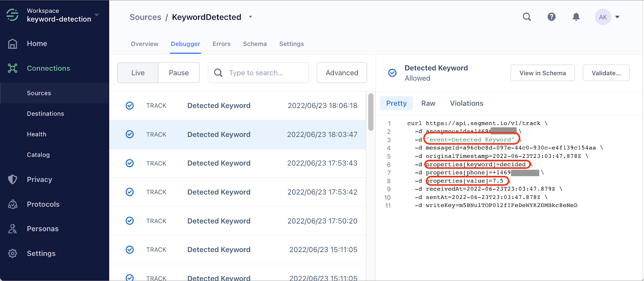
Task: Click the Home house icon
Action: click(x=12, y=43)
